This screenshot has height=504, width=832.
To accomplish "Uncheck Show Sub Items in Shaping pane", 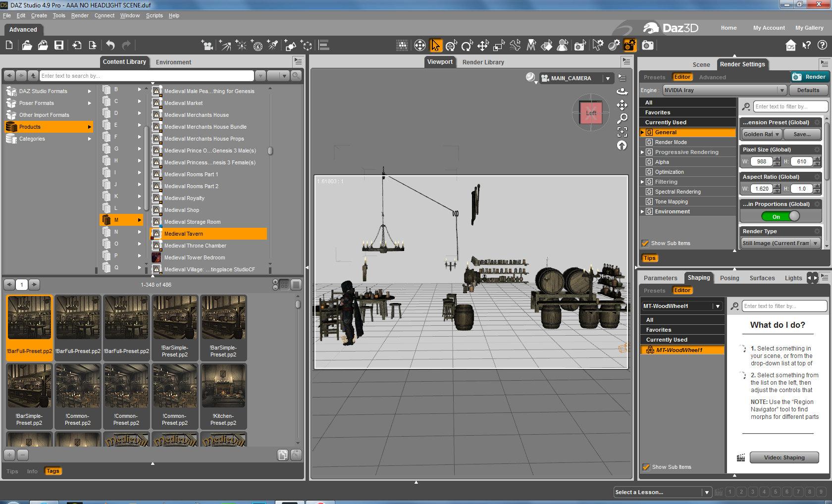I will point(646,467).
